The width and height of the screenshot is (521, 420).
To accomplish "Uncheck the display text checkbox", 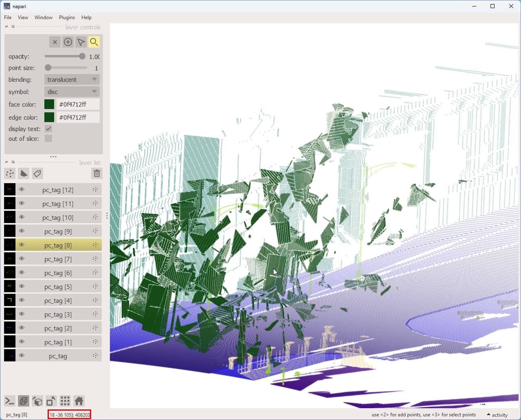I will coord(48,129).
